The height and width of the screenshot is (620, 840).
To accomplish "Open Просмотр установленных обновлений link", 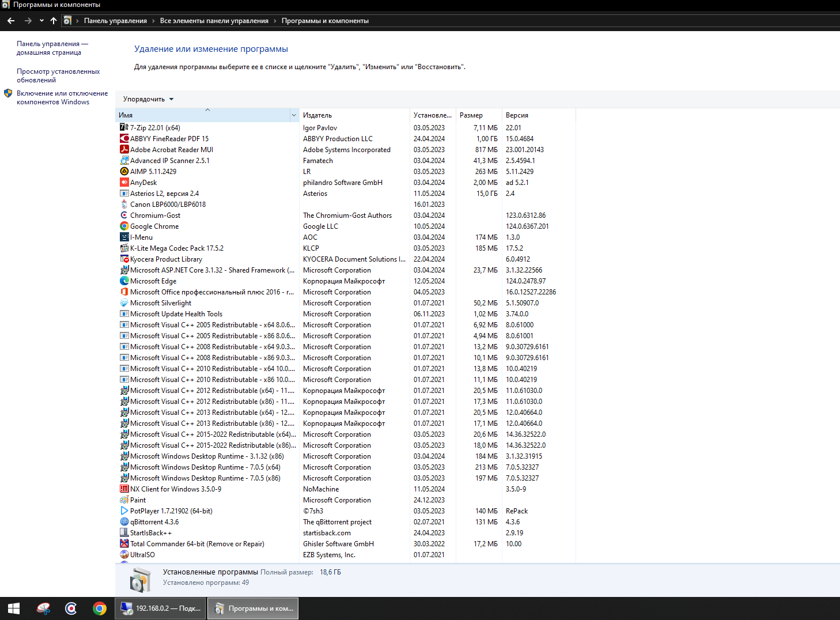I will click(x=58, y=75).
